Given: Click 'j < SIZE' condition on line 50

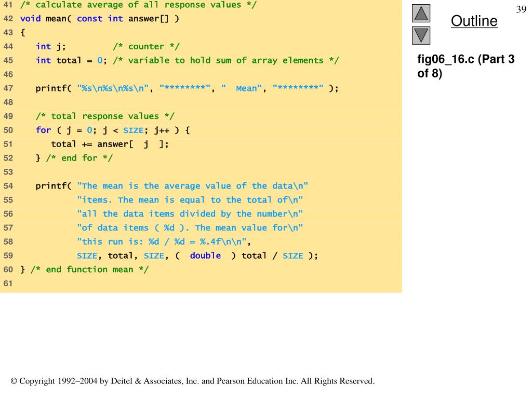Looking at the screenshot, I should [123, 130].
